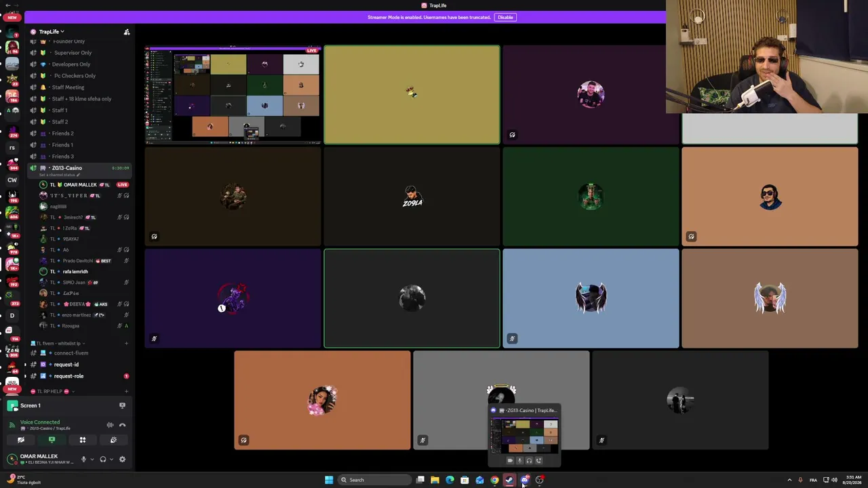Image resolution: width=868 pixels, height=488 pixels.
Task: Open Steam from the taskbar
Action: 509,480
